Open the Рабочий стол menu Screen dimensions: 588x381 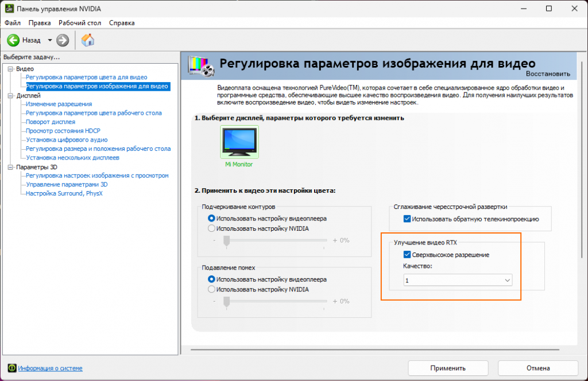tap(80, 23)
